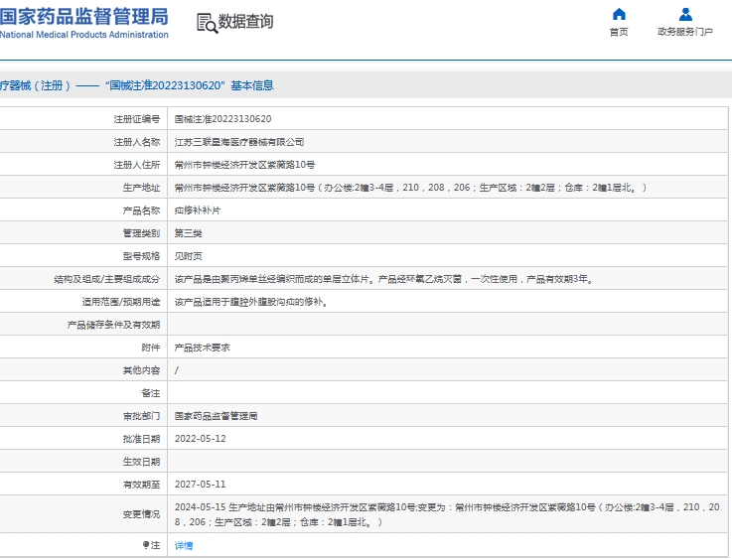Click the 数据查询 heading text

[x=245, y=22]
